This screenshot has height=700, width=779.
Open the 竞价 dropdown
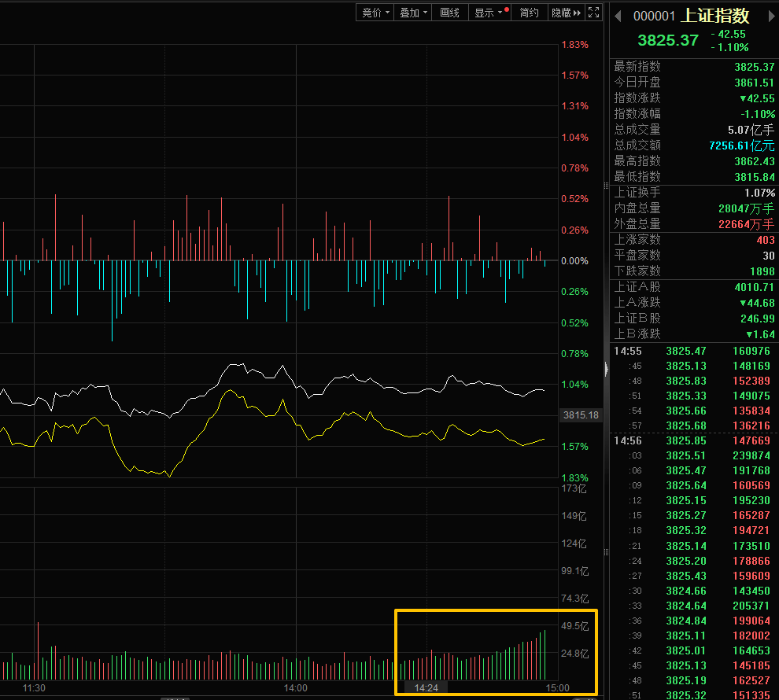click(x=375, y=13)
